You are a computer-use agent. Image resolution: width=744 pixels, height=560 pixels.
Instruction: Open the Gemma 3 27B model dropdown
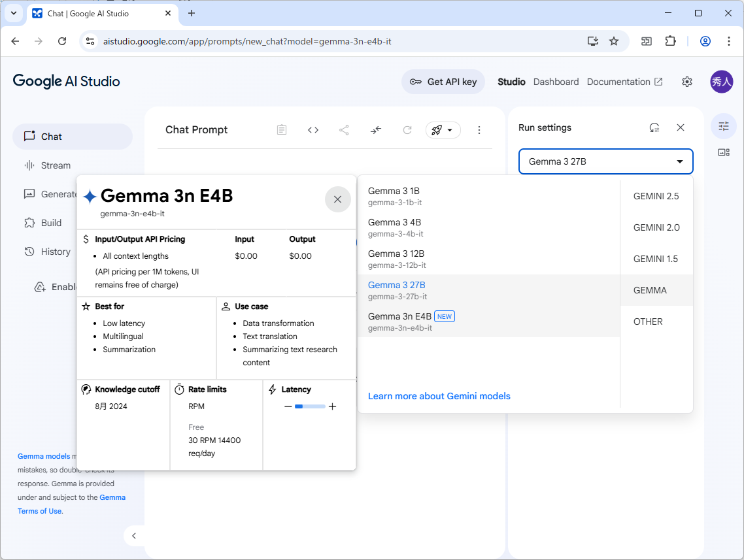pos(605,161)
